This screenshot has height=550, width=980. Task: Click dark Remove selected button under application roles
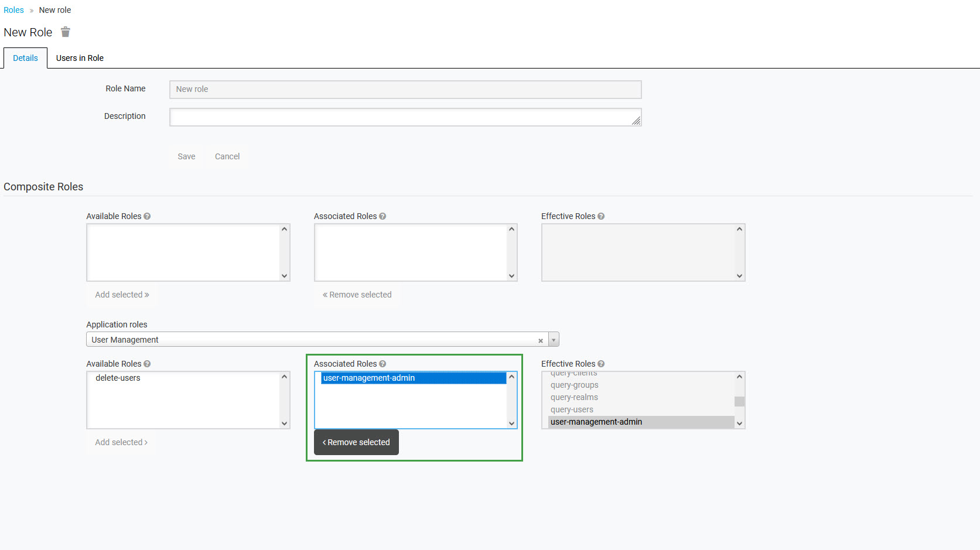click(x=356, y=442)
